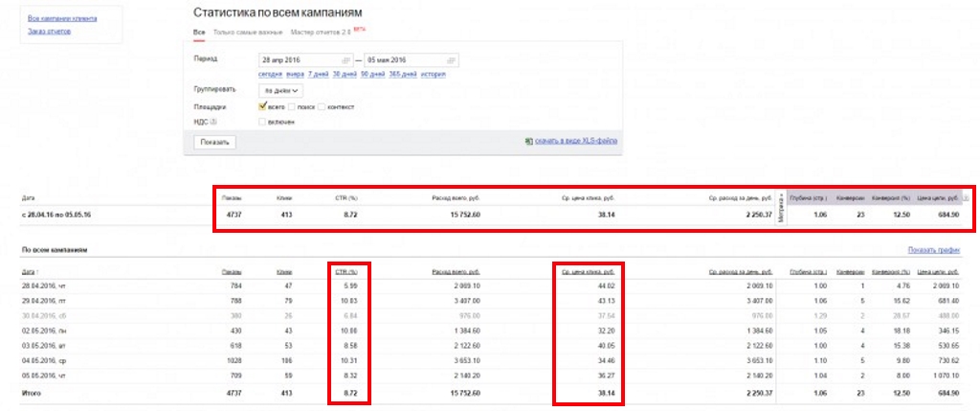980x411 pixels.
Task: Sort lower table by 'Конверсия (%)' header
Action: coord(890,272)
